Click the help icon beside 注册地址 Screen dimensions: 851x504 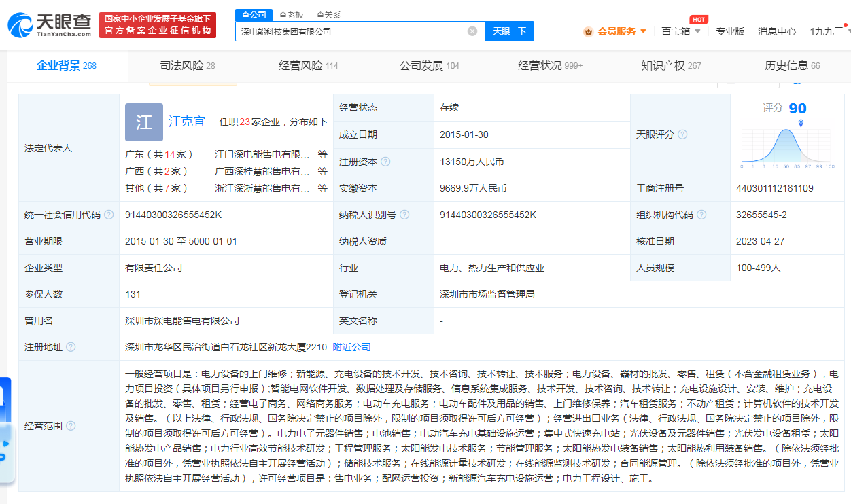click(x=71, y=347)
